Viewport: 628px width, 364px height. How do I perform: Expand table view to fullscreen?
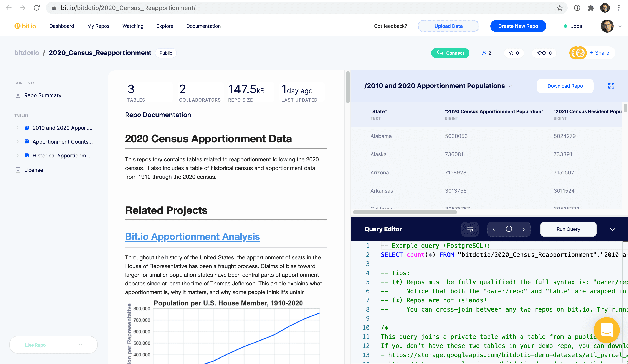[x=611, y=86]
